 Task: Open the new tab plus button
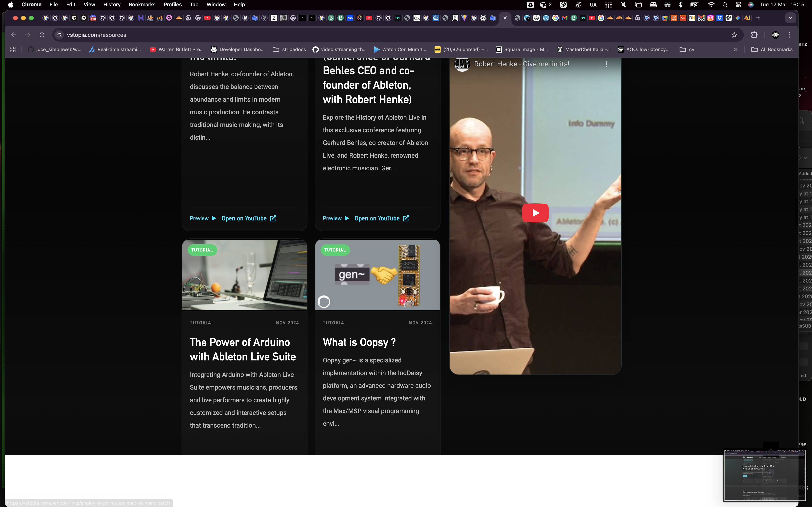point(758,18)
